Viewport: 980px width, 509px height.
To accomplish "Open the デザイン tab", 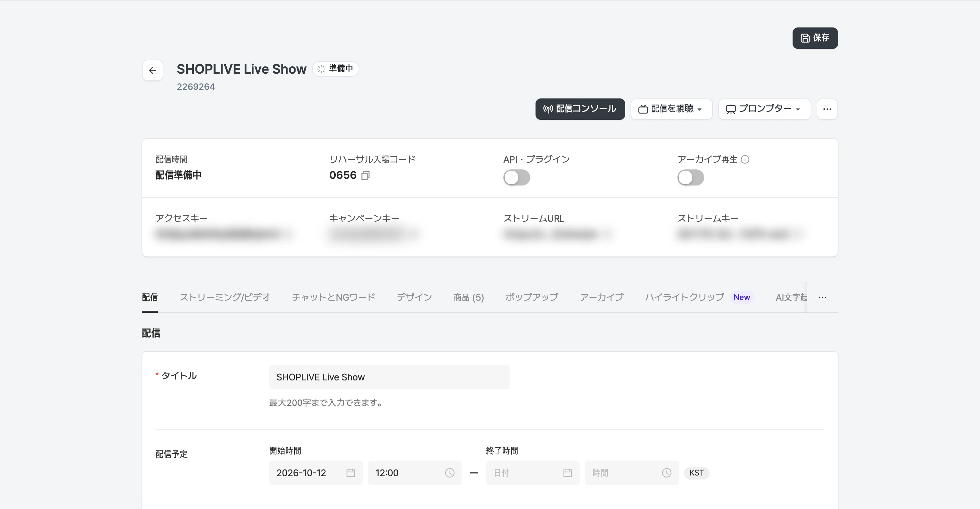I will pyautogui.click(x=414, y=297).
